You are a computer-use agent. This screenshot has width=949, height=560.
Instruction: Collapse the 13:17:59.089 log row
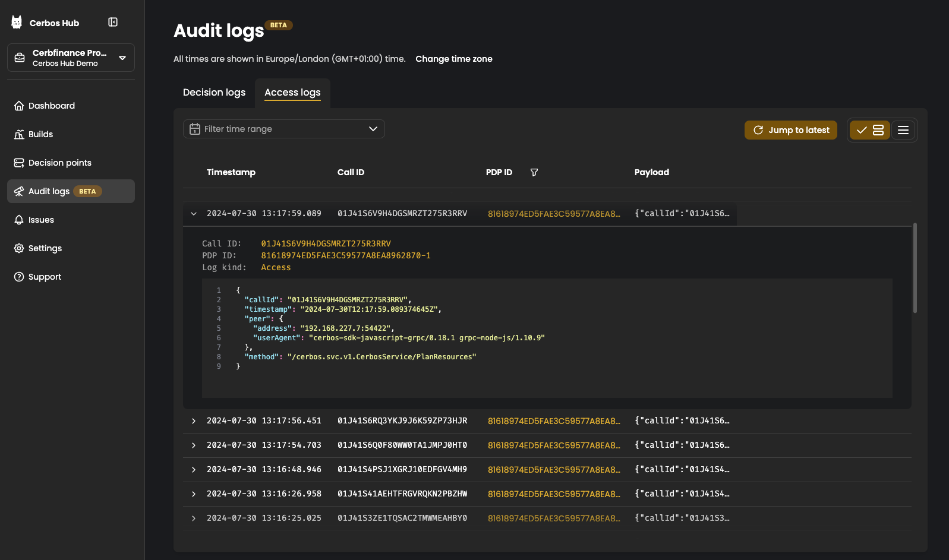tap(194, 214)
